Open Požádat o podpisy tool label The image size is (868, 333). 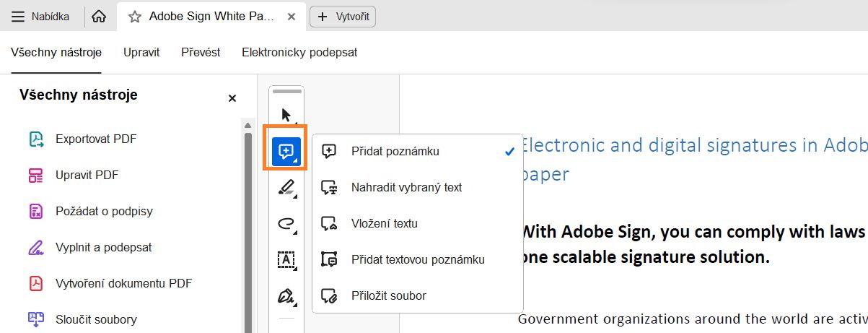104,212
